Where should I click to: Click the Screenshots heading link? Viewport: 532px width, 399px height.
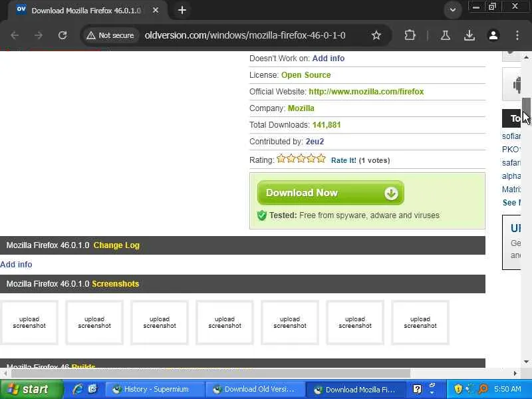tap(115, 284)
